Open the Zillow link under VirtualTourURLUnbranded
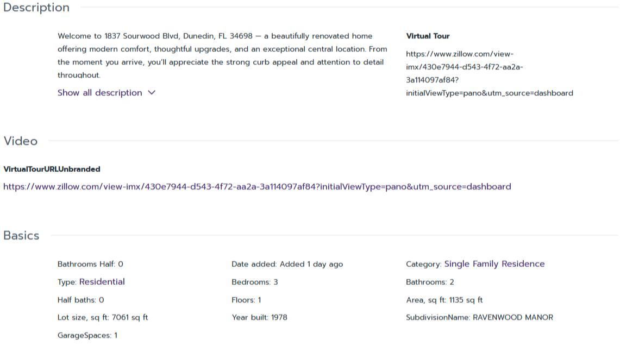 [x=257, y=187]
